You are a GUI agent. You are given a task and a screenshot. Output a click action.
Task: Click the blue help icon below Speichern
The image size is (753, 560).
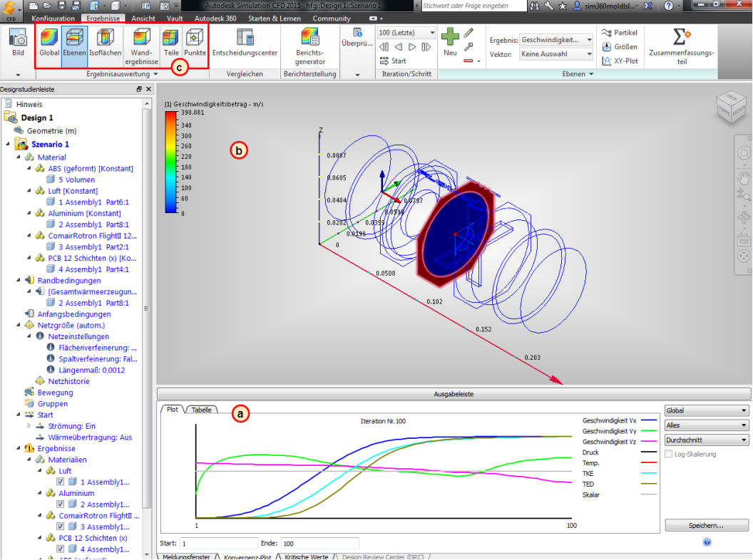point(707,542)
